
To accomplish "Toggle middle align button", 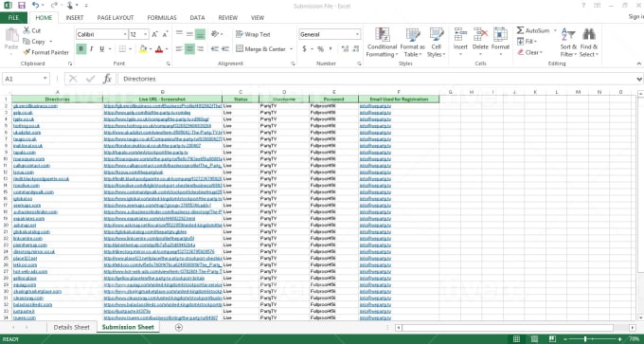I will [189, 34].
